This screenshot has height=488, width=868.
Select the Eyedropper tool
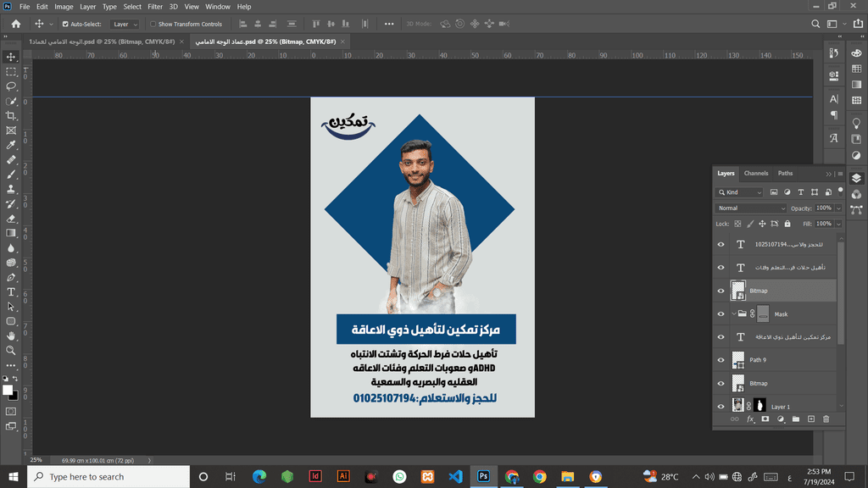(x=11, y=145)
